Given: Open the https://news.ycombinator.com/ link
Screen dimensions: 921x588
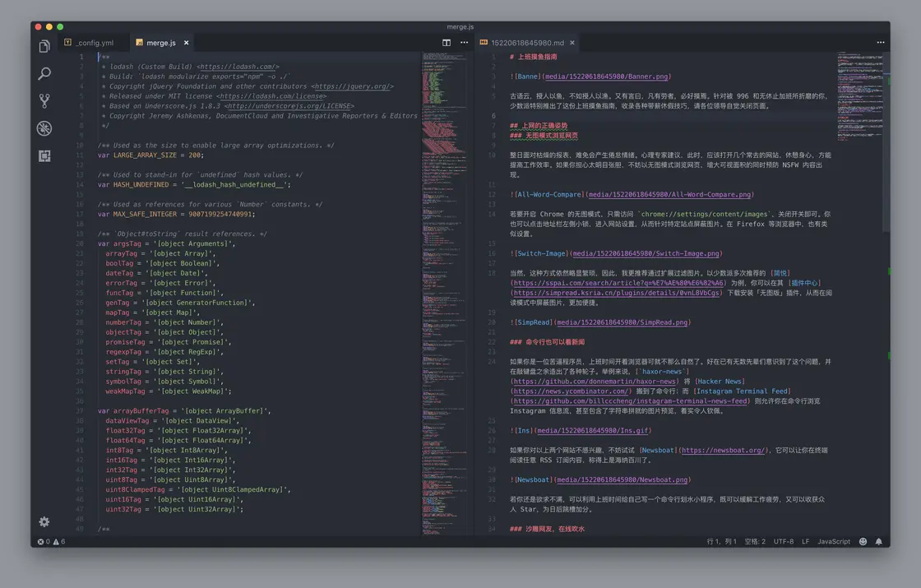Looking at the screenshot, I should [571, 391].
